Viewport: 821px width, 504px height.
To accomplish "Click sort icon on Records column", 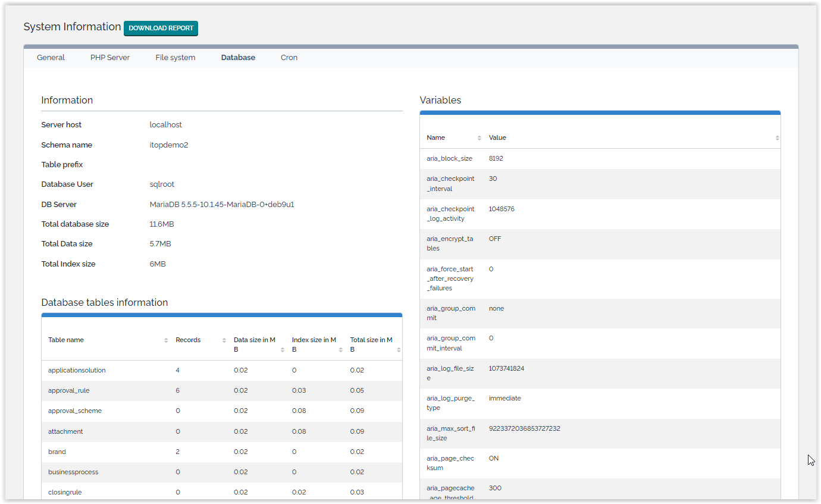I will (224, 340).
